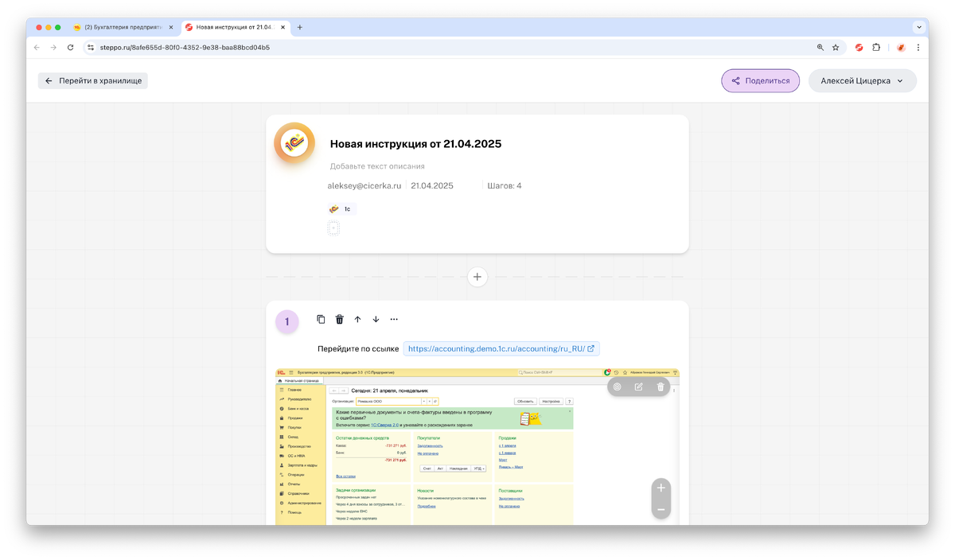Viewport: 955px width, 560px height.
Task: Open a new browser tab
Action: tap(300, 27)
